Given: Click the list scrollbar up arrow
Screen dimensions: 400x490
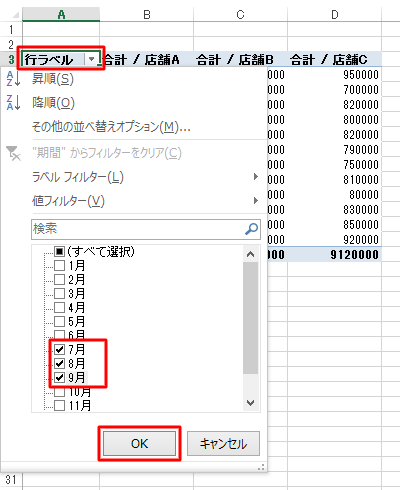Looking at the screenshot, I should (250, 254).
